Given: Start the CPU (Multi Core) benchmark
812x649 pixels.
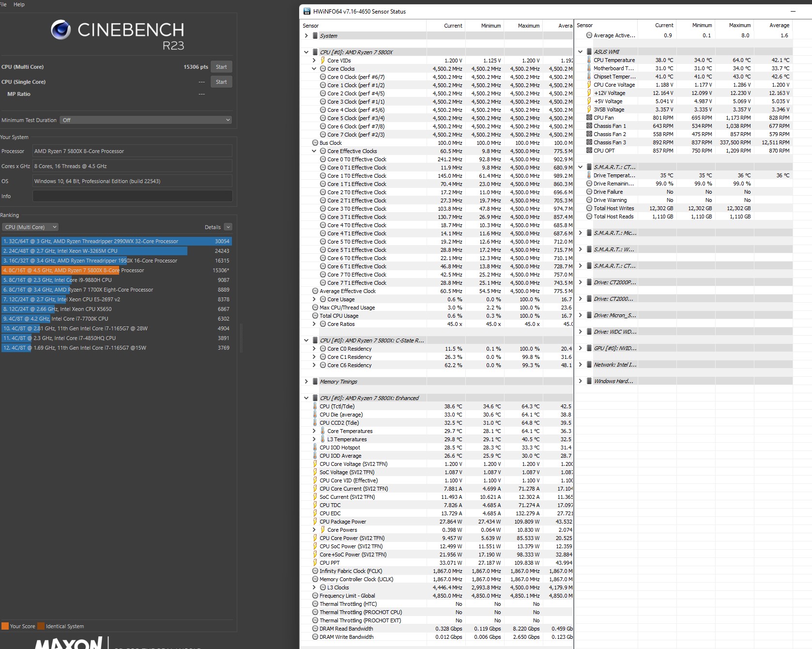Looking at the screenshot, I should (x=221, y=67).
